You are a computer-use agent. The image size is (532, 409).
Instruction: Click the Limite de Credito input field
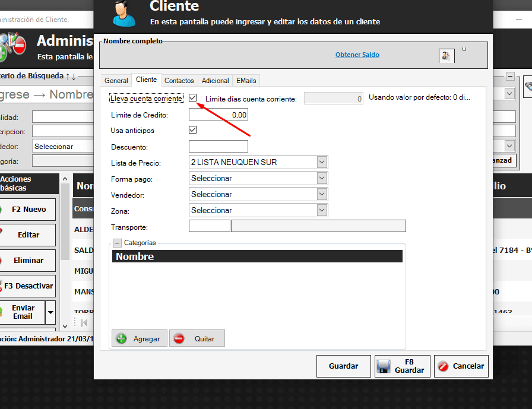218,115
